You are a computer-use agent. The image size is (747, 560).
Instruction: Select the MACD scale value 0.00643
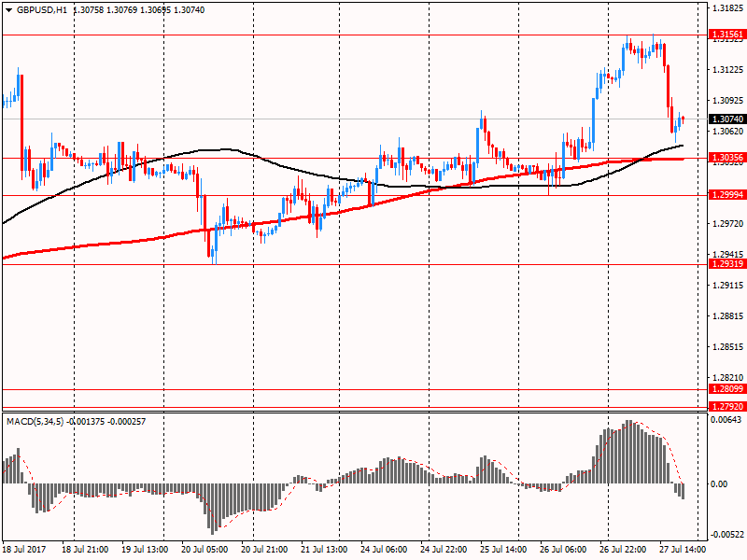(x=726, y=419)
